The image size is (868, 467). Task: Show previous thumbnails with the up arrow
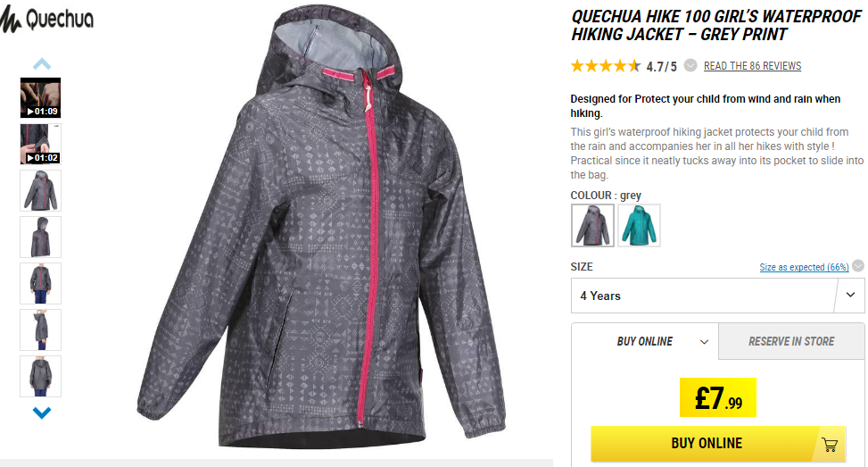(42, 63)
